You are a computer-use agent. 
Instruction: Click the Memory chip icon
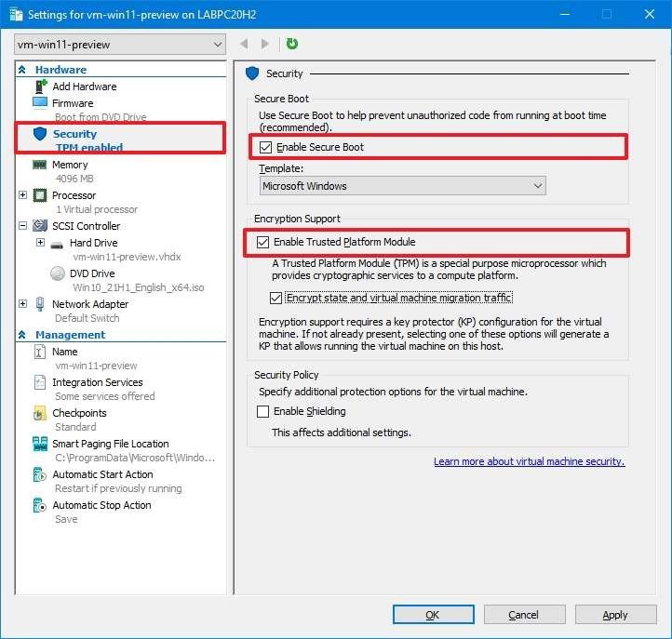39,165
